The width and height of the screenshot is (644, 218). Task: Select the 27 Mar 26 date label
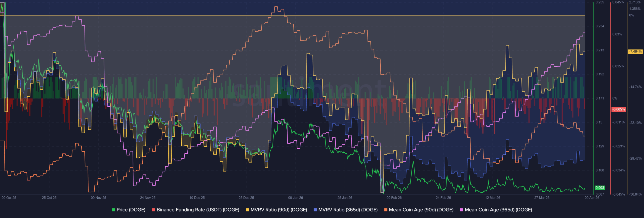[542, 198]
